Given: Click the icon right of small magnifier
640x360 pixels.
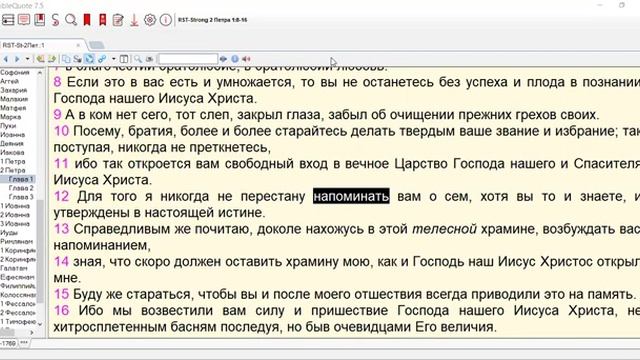Looking at the screenshot, I should coord(149,59).
